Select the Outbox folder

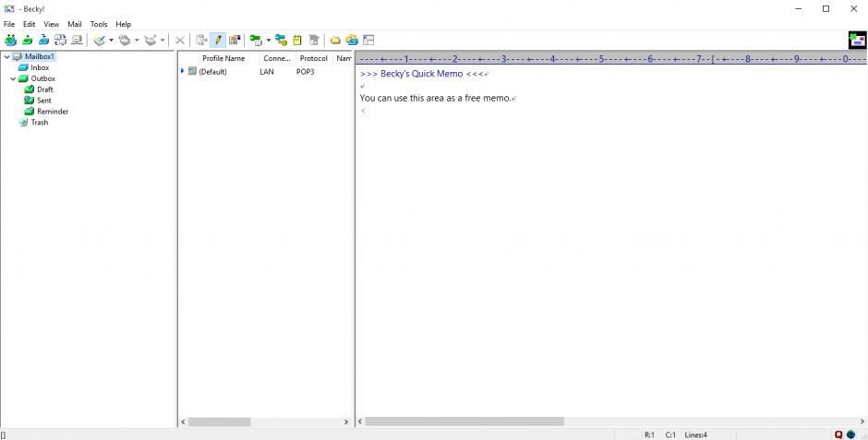tap(42, 78)
